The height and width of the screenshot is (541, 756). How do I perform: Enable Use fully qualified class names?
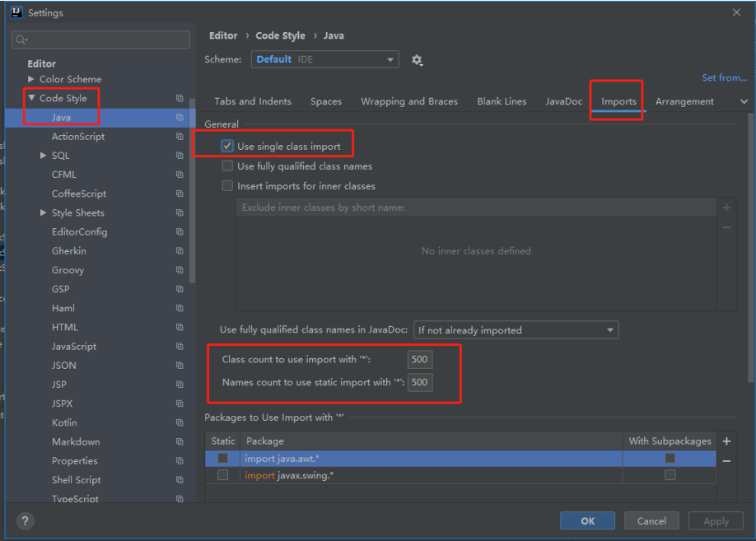tap(227, 166)
